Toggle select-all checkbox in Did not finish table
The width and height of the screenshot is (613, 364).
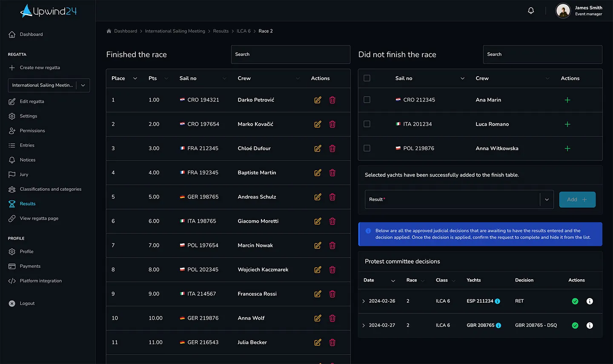pos(367,78)
